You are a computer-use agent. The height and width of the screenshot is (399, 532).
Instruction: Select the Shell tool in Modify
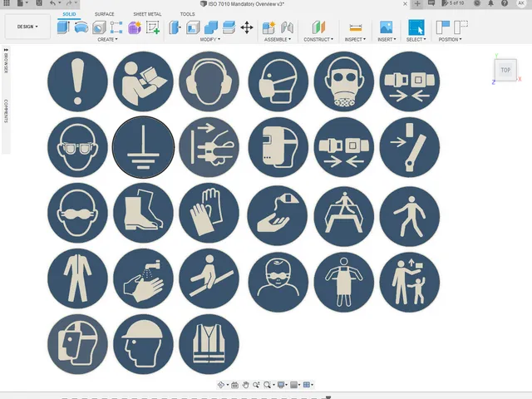point(193,27)
